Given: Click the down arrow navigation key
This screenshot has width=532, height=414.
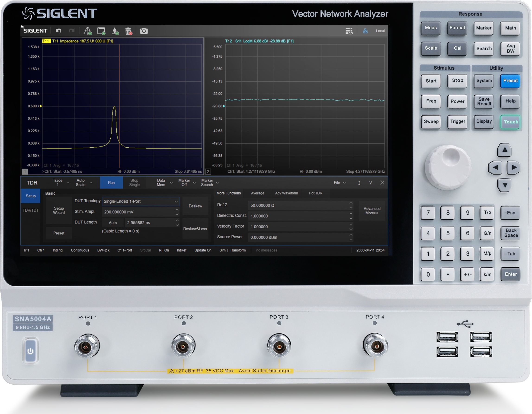Looking at the screenshot, I should coord(504,185).
